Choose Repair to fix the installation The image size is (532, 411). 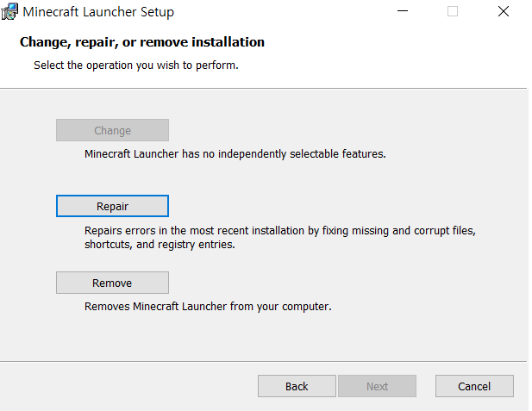pyautogui.click(x=112, y=207)
